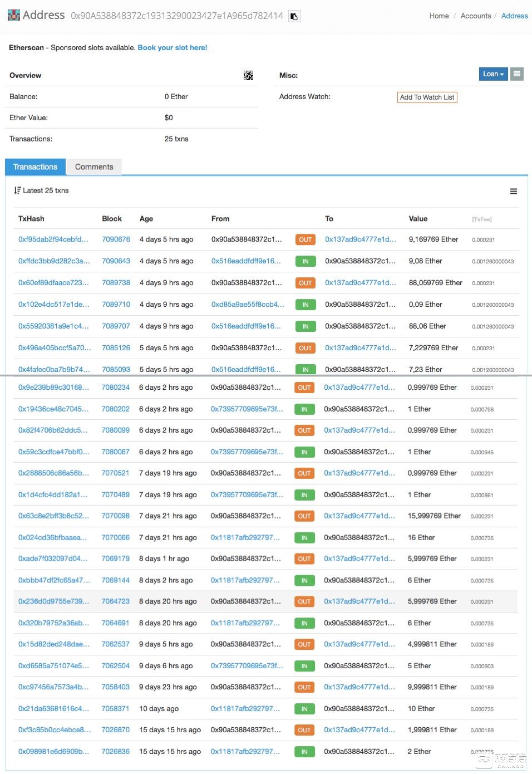This screenshot has height=774, width=532.
Task: Toggle the TxFee column header
Action: (481, 219)
